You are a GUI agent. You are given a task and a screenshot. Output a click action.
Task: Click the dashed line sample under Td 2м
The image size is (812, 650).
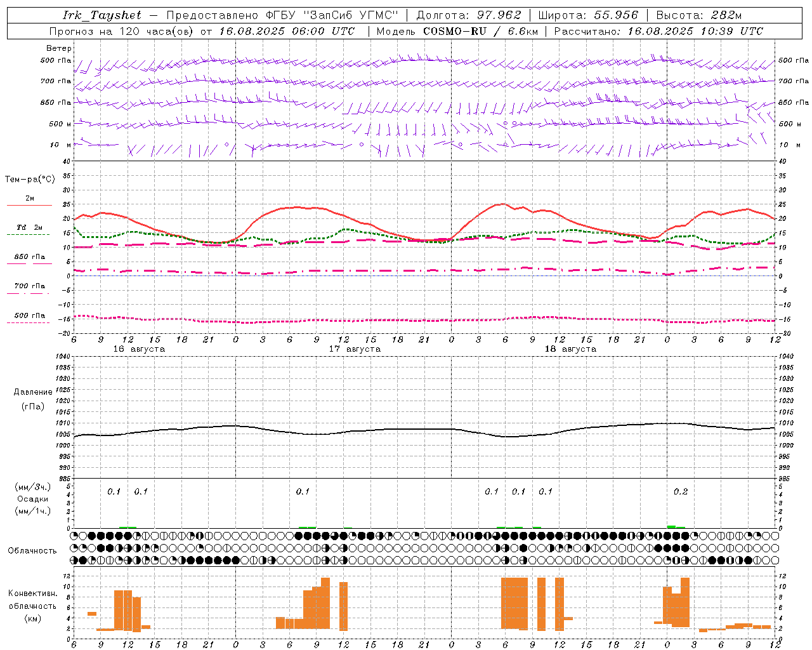click(28, 235)
